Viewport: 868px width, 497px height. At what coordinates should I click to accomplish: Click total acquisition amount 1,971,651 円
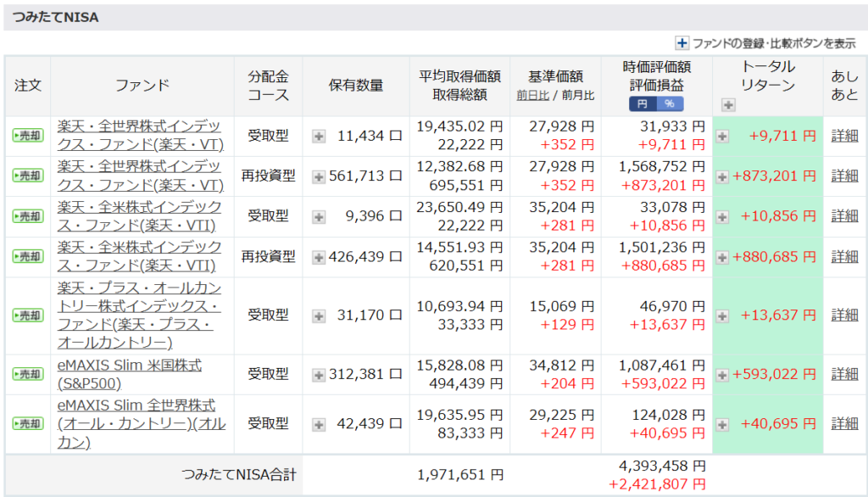point(460,475)
